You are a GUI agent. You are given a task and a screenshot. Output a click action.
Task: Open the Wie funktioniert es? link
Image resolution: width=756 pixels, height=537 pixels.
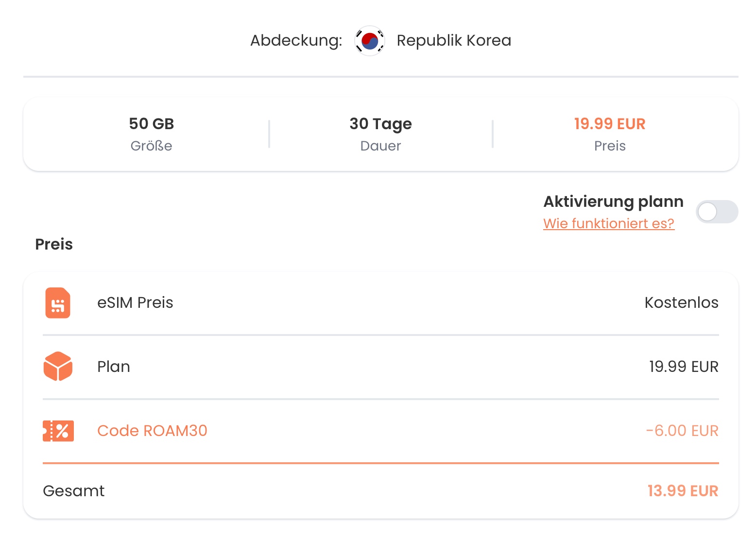(x=609, y=223)
